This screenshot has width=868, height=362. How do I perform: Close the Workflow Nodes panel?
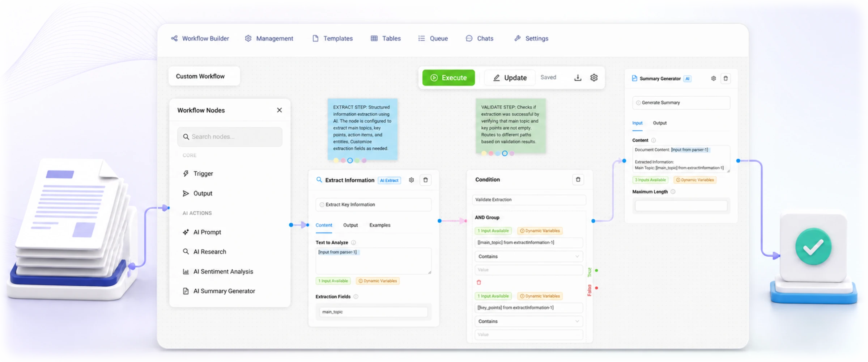279,110
